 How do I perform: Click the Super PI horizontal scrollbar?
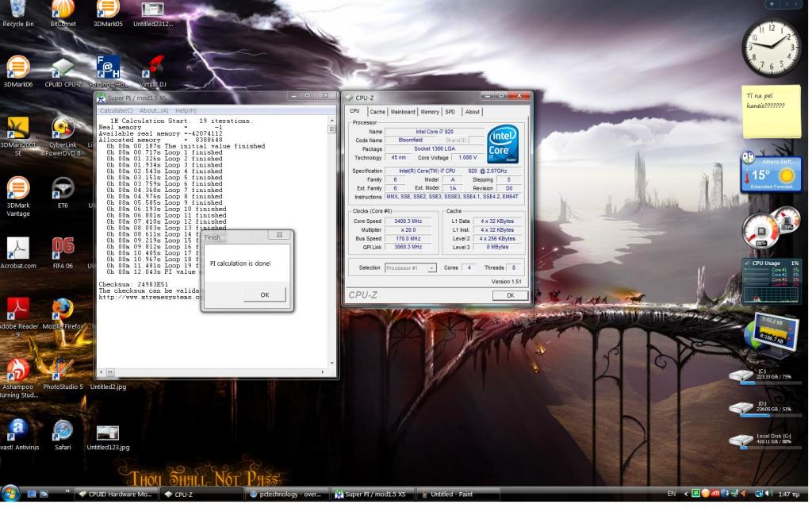[214, 372]
